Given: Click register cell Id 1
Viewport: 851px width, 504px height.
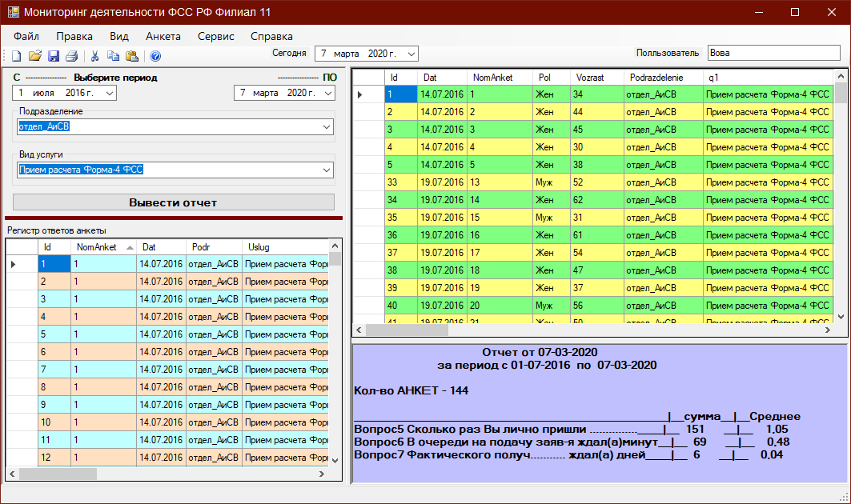Looking at the screenshot, I should point(54,264).
